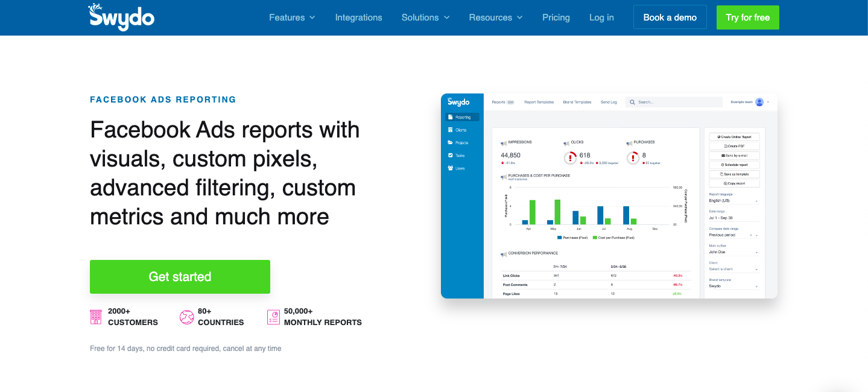868x392 pixels.
Task: Click the Book a demo button
Action: tap(670, 17)
